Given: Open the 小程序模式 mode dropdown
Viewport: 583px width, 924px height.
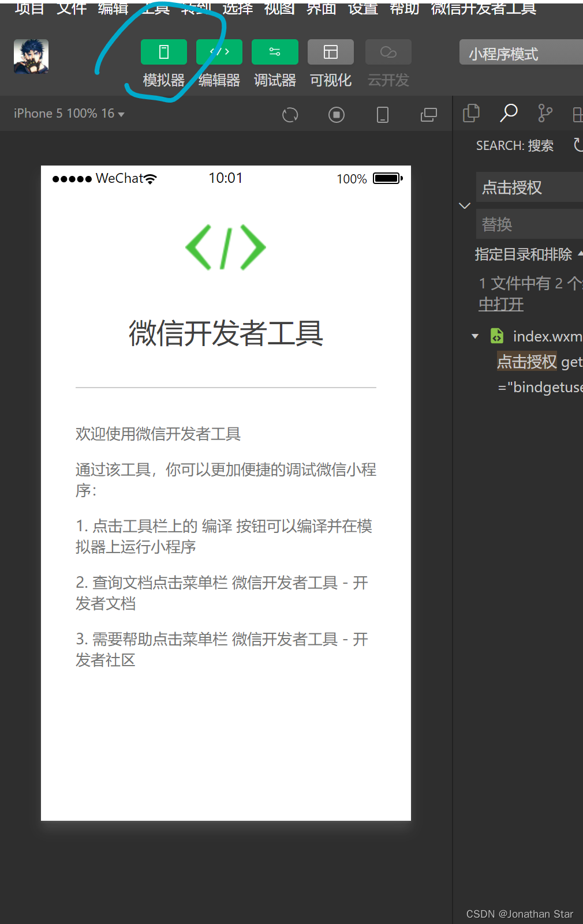Looking at the screenshot, I should tap(521, 53).
